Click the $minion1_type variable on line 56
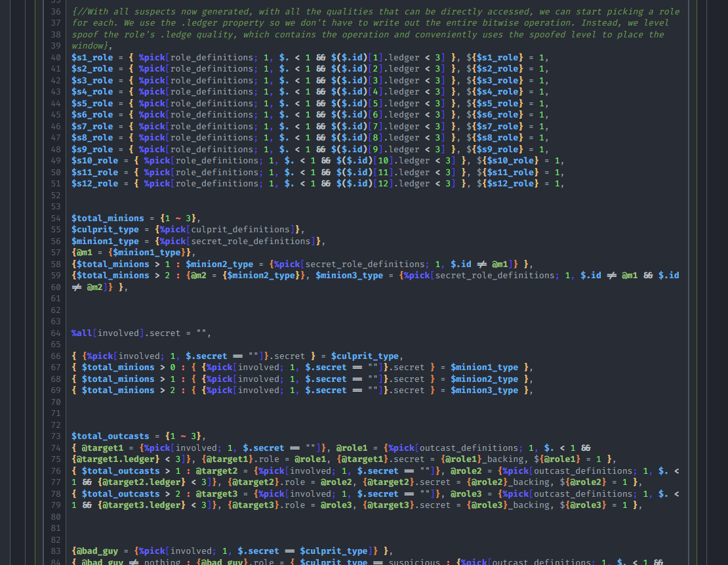The height and width of the screenshot is (565, 728). [105, 241]
